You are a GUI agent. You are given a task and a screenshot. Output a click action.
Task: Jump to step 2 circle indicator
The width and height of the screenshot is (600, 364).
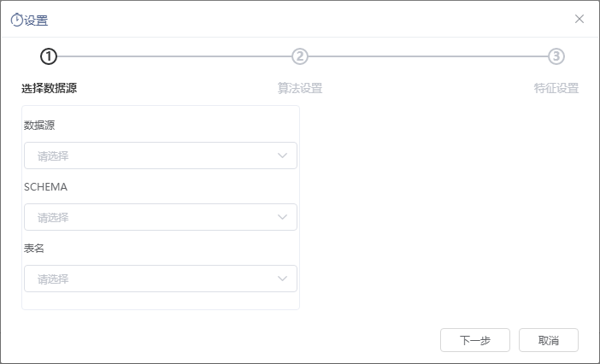(x=300, y=56)
